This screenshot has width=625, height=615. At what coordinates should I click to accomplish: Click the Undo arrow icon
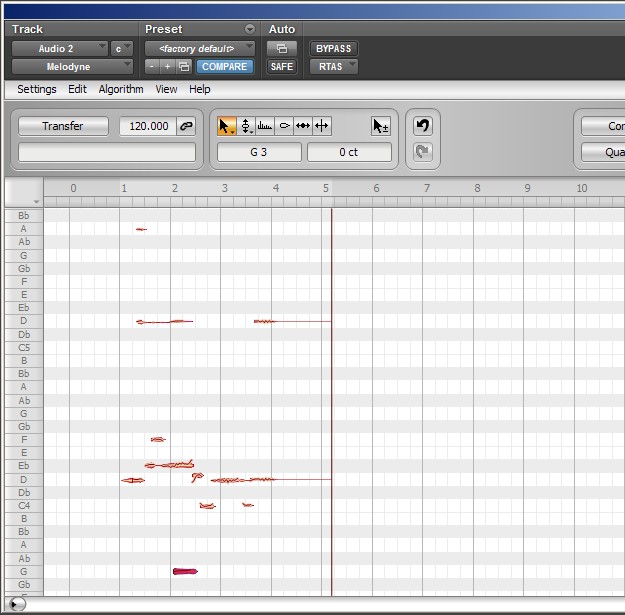coord(422,126)
